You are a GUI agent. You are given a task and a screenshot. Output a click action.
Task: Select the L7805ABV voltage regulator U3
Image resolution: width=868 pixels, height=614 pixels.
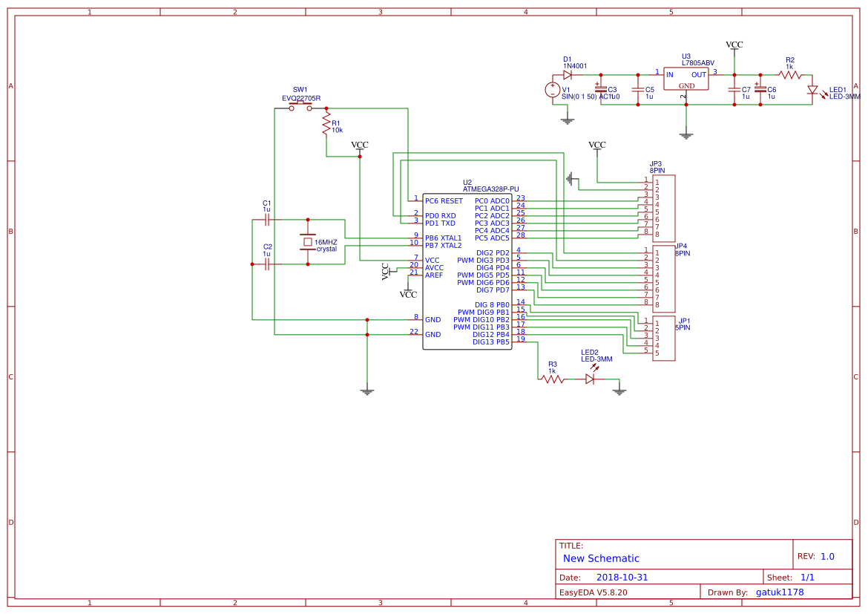pos(686,76)
